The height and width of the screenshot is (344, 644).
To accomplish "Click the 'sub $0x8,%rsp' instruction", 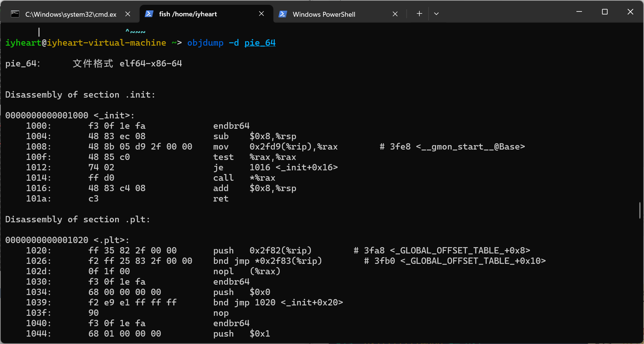I will point(255,136).
